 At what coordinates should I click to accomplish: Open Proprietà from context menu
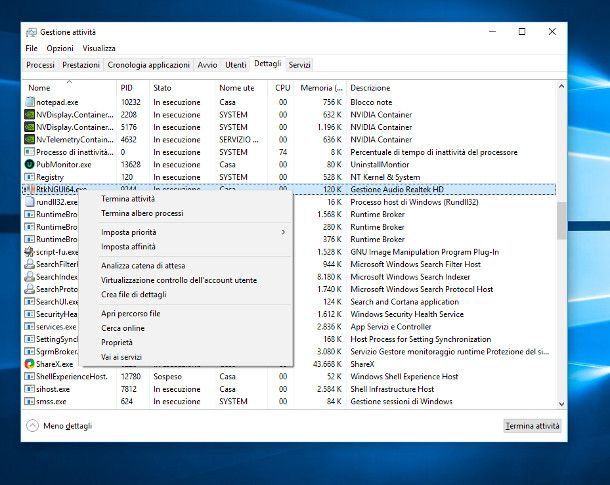[x=117, y=343]
